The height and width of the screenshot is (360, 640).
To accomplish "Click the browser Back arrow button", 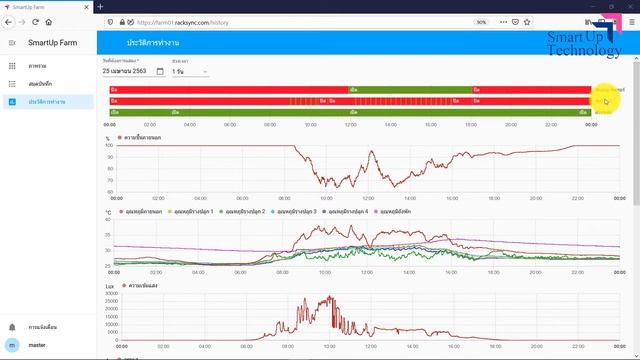I will (x=9, y=22).
